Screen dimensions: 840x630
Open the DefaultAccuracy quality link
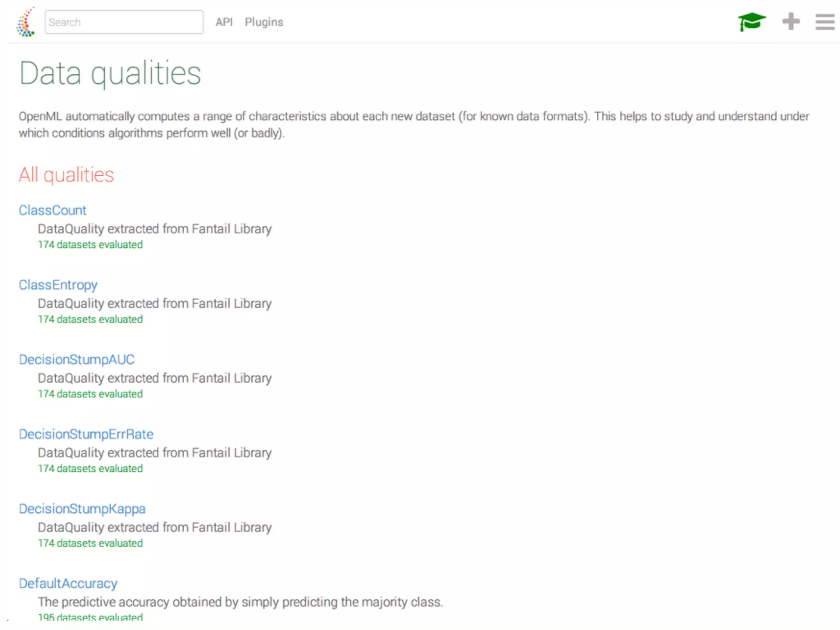point(68,584)
